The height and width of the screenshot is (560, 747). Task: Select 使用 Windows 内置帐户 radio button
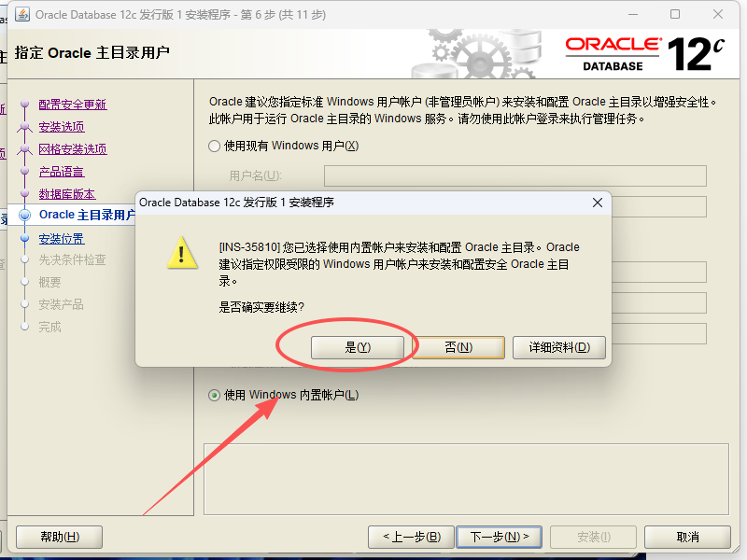pos(215,395)
